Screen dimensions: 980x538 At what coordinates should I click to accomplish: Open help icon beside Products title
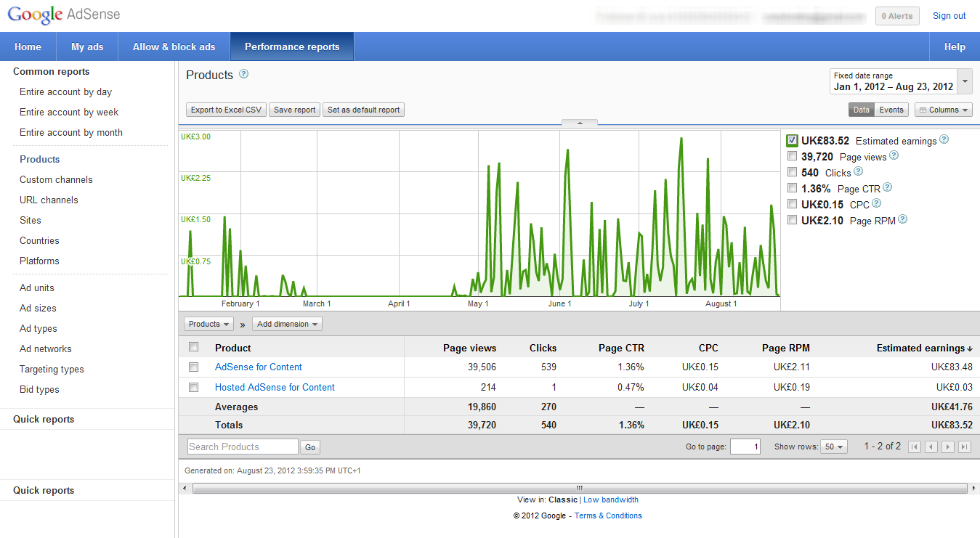244,74
